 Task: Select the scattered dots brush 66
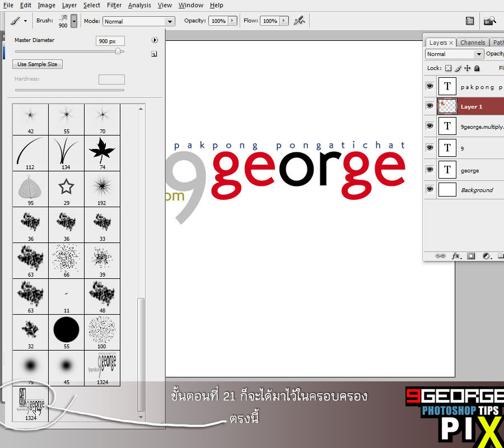coord(66,260)
